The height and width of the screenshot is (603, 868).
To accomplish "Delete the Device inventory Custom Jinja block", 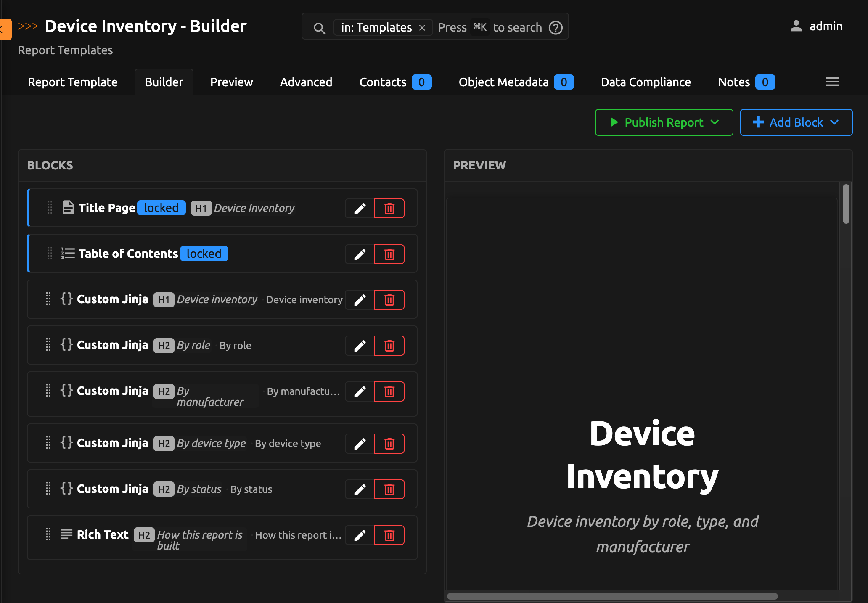I will pyautogui.click(x=389, y=300).
